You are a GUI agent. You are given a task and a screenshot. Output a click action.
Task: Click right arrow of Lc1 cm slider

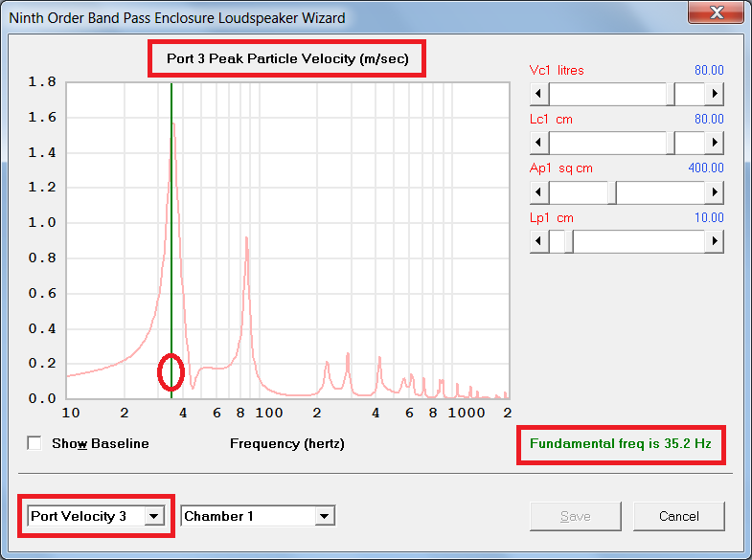[x=714, y=143]
